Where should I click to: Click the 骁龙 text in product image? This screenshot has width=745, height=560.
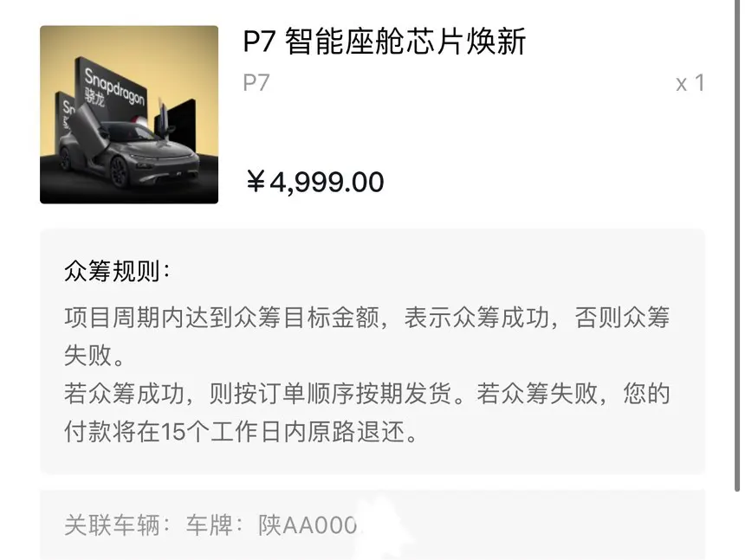(x=94, y=96)
